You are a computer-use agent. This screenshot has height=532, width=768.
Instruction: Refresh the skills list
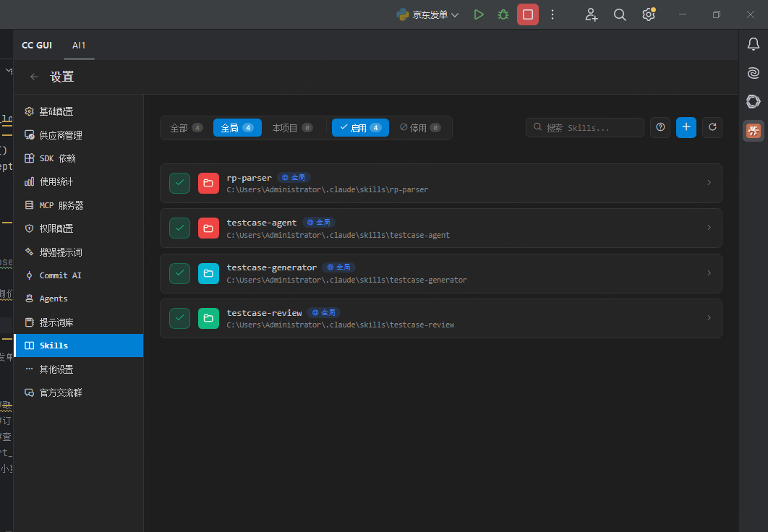712,128
